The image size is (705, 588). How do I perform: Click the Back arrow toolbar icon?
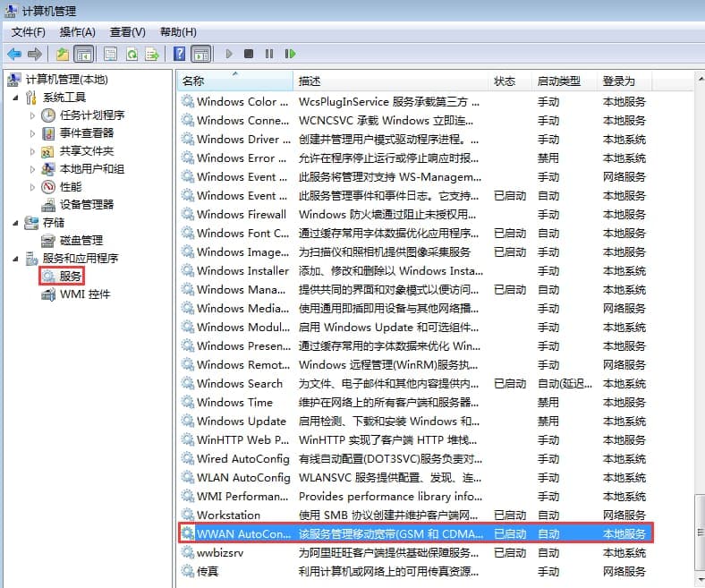14,54
